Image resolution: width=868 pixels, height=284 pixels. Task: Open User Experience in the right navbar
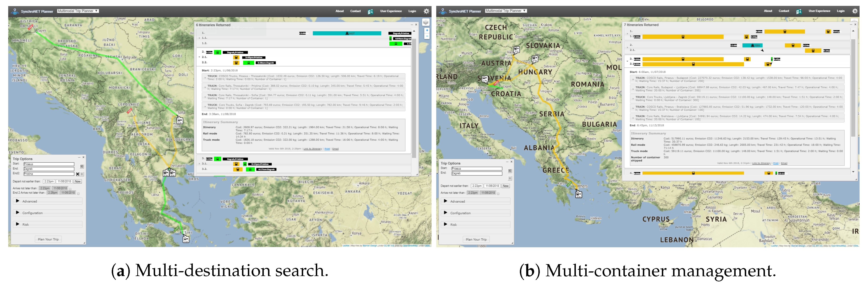pyautogui.click(x=819, y=11)
